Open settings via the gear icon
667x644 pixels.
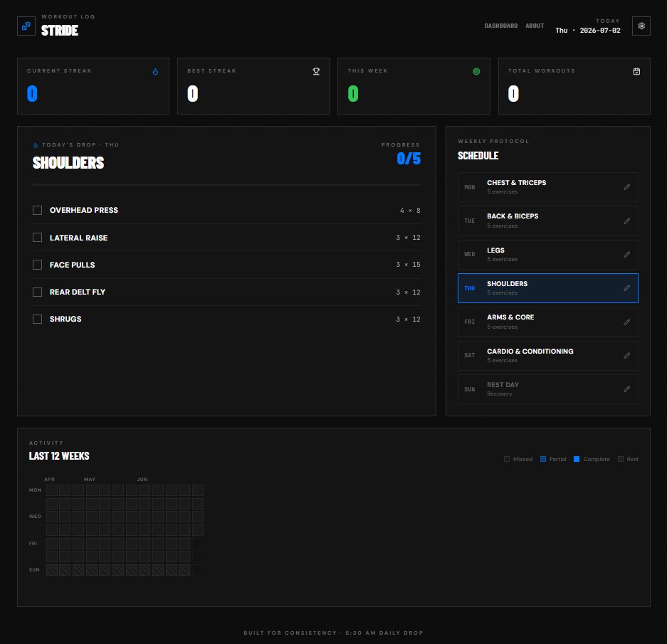click(641, 26)
